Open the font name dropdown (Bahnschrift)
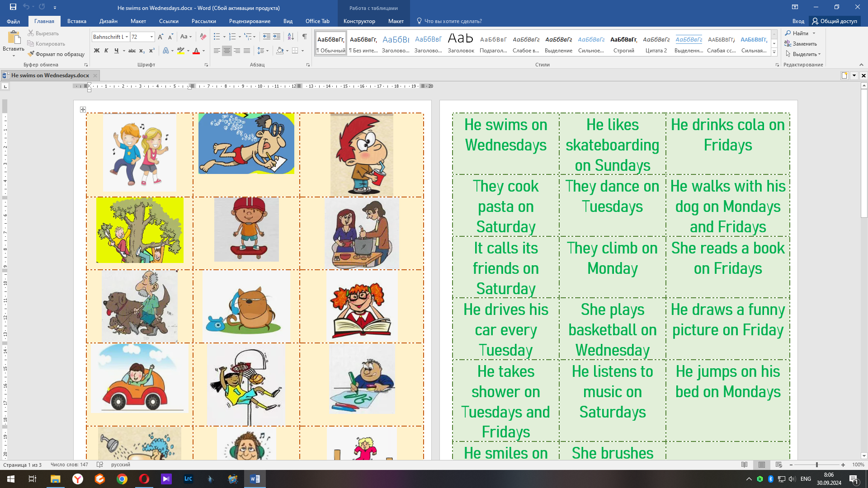Screen dimensions: 868x488 [127, 37]
